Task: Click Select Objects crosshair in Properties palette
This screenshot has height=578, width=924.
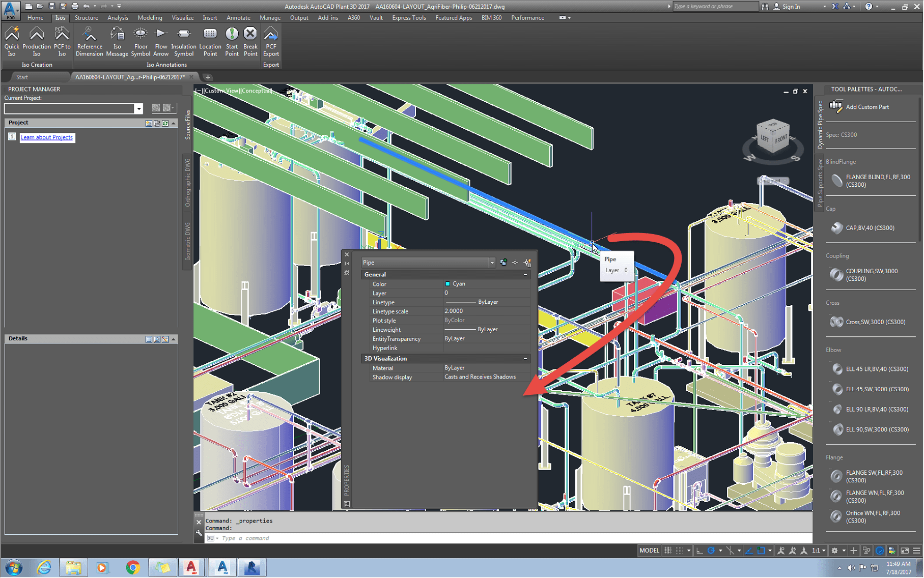Action: click(515, 263)
